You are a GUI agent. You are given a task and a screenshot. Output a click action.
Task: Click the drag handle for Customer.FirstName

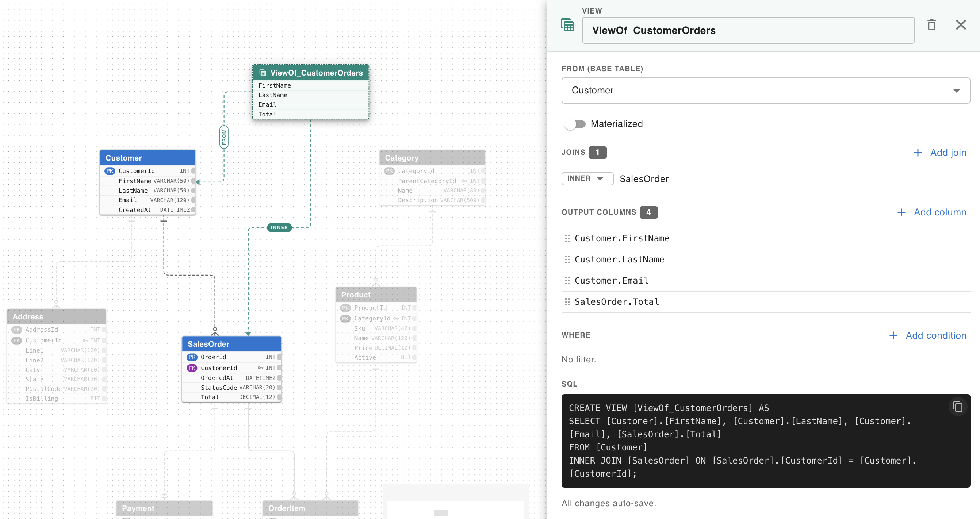coord(567,238)
